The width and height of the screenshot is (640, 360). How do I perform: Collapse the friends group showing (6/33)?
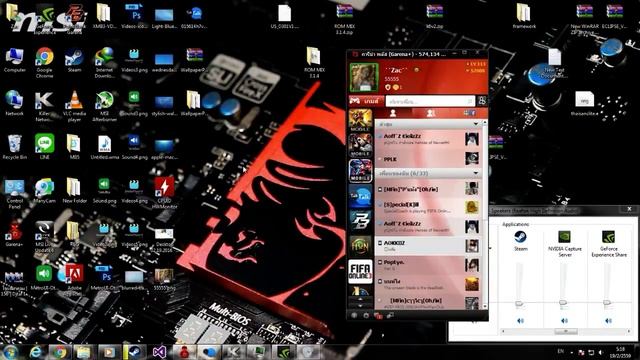(x=476, y=173)
